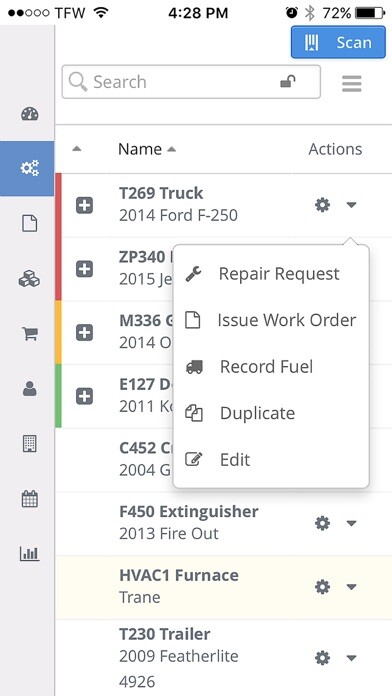
Task: Open the dashboard gauge icon in sidebar
Action: click(x=30, y=114)
